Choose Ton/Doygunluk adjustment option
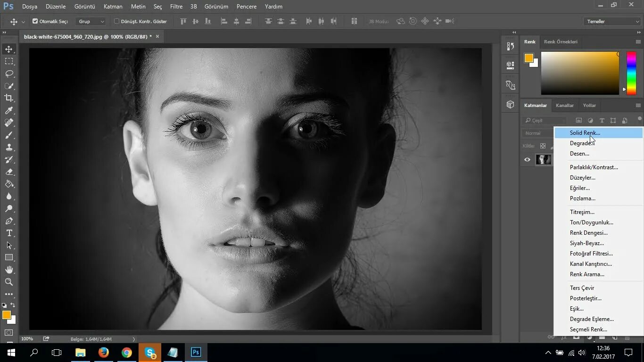The image size is (644, 362). (x=591, y=222)
